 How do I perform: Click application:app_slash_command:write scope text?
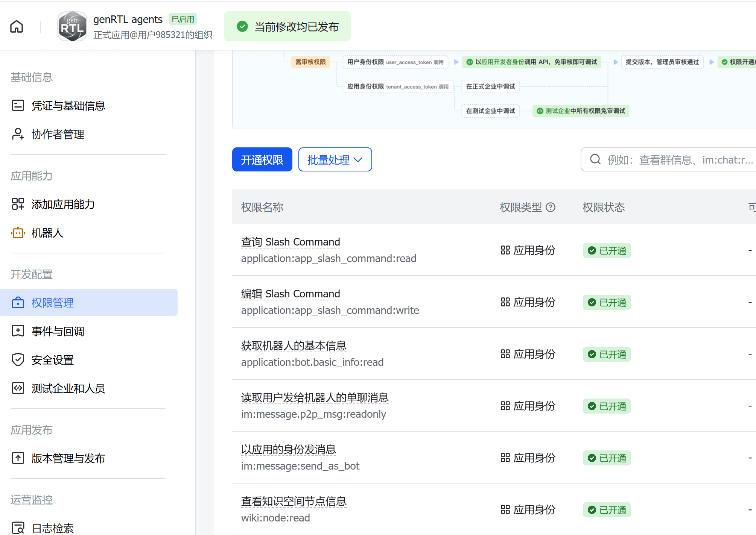point(330,311)
